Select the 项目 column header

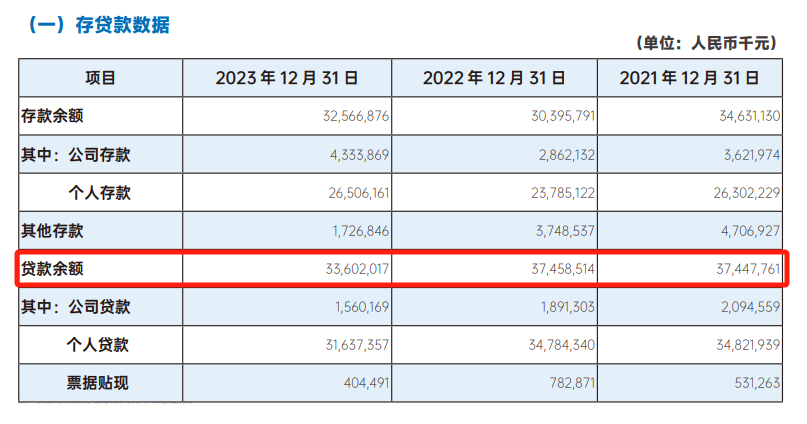pos(100,78)
